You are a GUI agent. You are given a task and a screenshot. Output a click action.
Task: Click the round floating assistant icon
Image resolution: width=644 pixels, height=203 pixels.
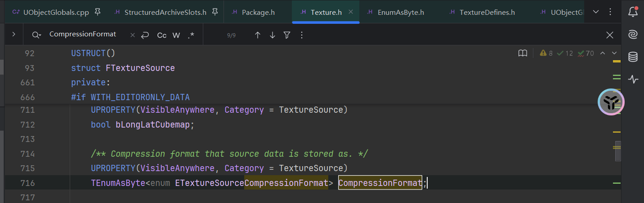(x=611, y=102)
